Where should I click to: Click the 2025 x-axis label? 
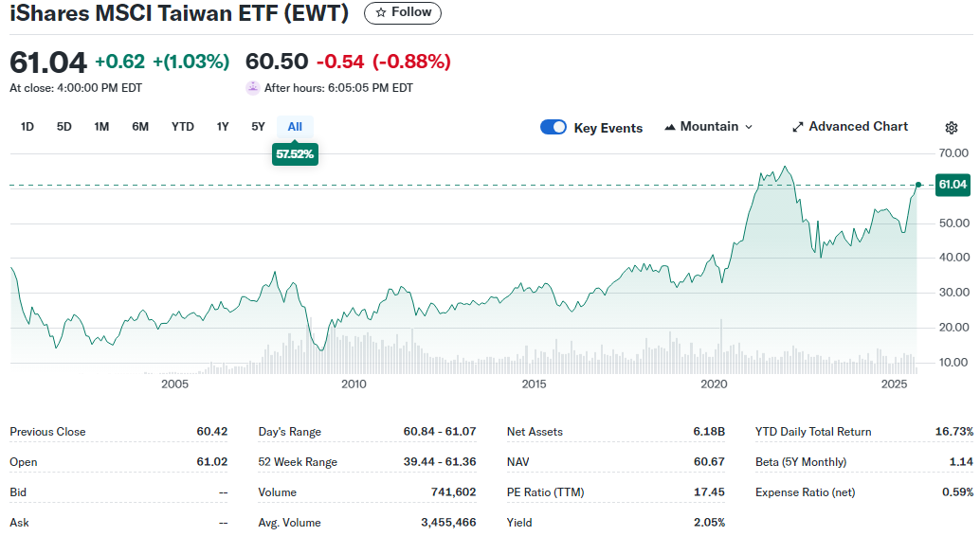pyautogui.click(x=894, y=384)
